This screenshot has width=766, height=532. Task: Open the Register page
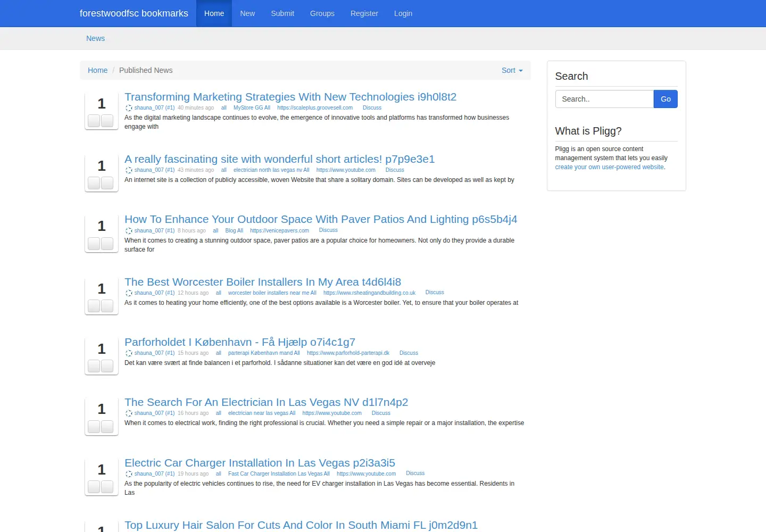(364, 13)
